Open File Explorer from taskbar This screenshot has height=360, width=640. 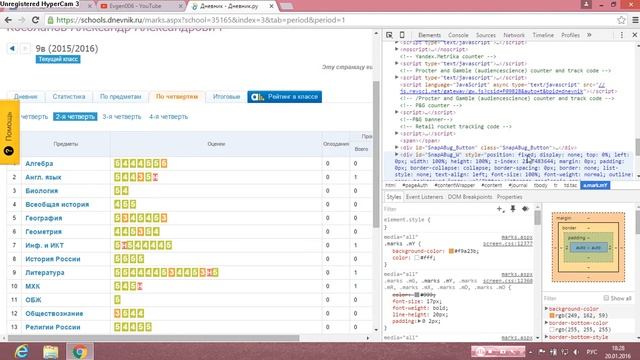51,351
